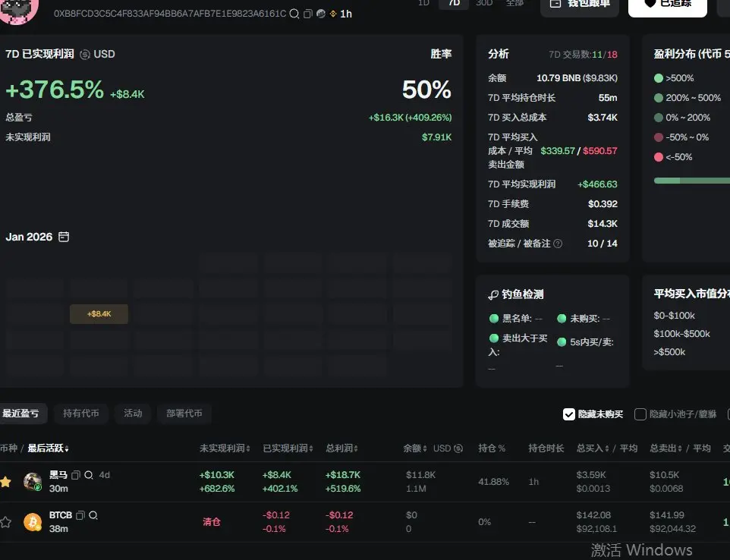This screenshot has width=730, height=560.
Task: Star the BTCB token as favorite
Action: point(5,522)
